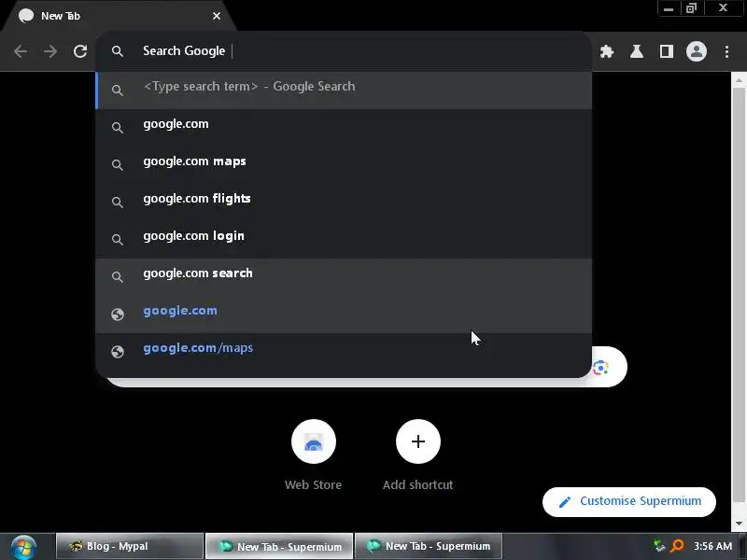Screen dimensions: 747x560
Task: Choose the first white 'google.com' search suggestion
Action: click(344, 127)
